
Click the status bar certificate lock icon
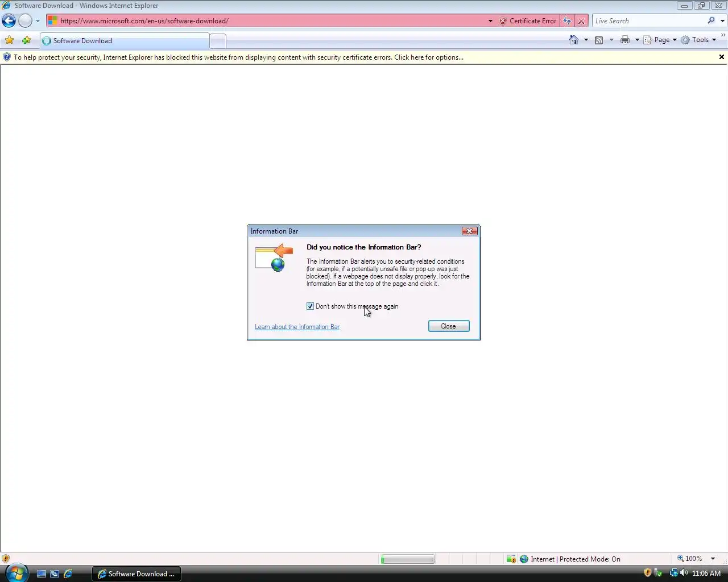tap(511, 559)
